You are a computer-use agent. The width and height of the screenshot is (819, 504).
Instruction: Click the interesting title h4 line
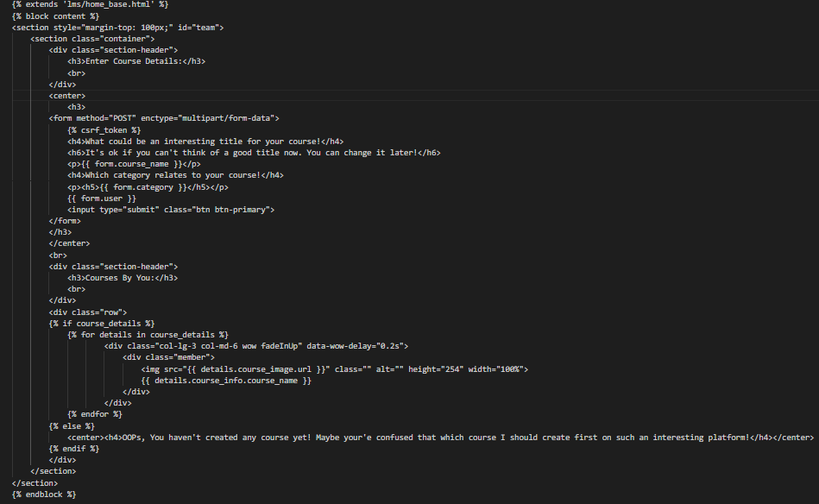(x=205, y=142)
